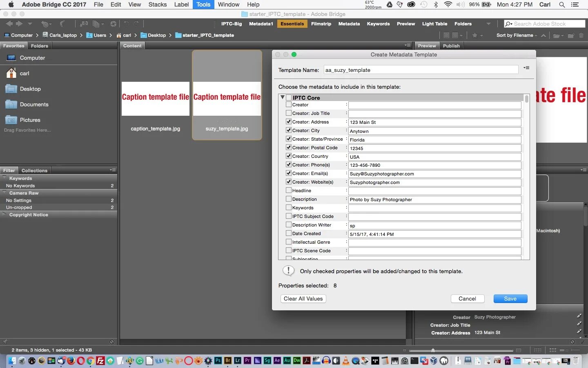Image resolution: width=588 pixels, height=368 pixels.
Task: Open the Sort by Filename dropdown
Action: pos(516,36)
